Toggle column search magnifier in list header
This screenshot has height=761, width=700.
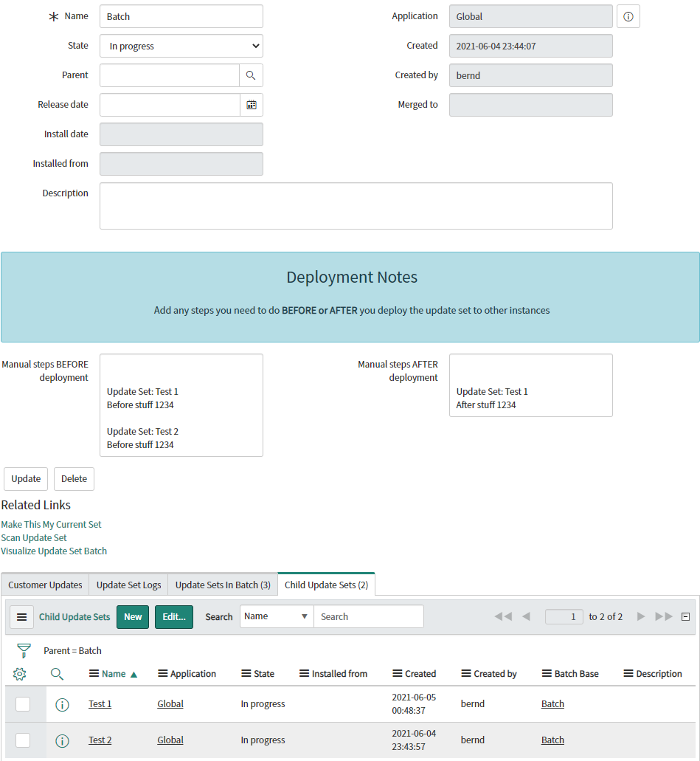coord(57,674)
